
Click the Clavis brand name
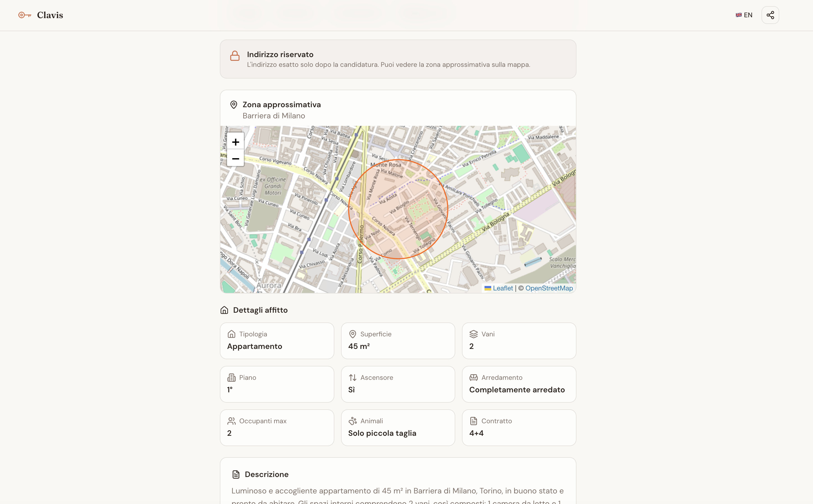tap(50, 15)
